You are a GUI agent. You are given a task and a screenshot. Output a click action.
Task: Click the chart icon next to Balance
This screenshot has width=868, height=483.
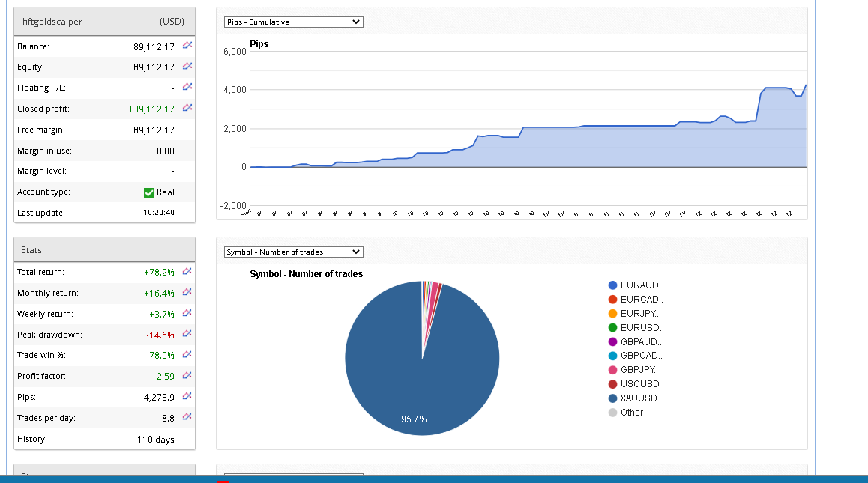tap(187, 46)
